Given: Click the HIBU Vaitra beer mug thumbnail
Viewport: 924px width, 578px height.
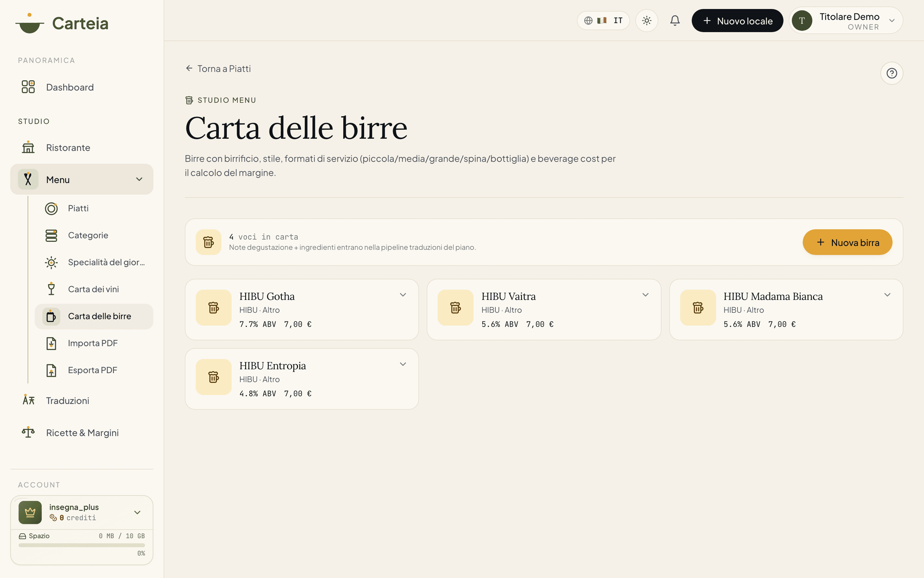Looking at the screenshot, I should pos(456,307).
